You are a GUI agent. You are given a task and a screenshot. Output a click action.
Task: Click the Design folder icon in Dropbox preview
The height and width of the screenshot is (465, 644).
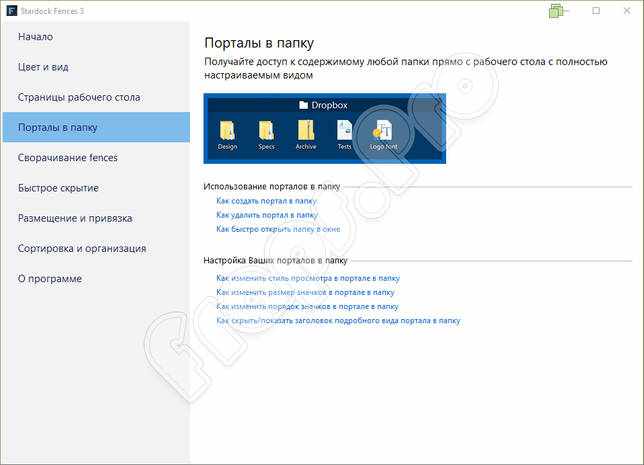click(227, 131)
